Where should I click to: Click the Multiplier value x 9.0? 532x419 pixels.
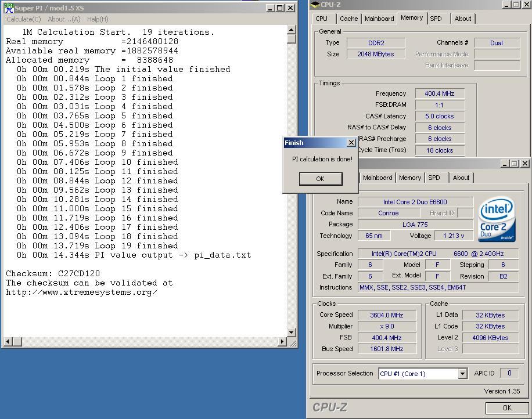click(387, 327)
